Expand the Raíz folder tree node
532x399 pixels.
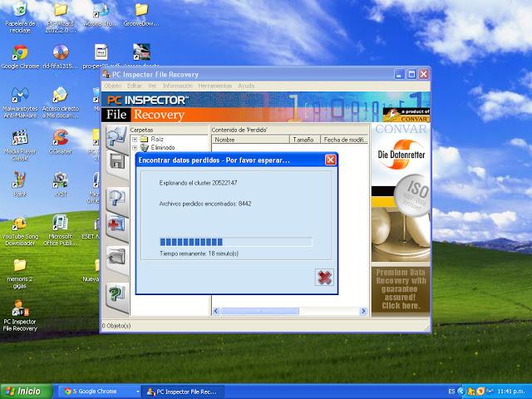coord(133,140)
